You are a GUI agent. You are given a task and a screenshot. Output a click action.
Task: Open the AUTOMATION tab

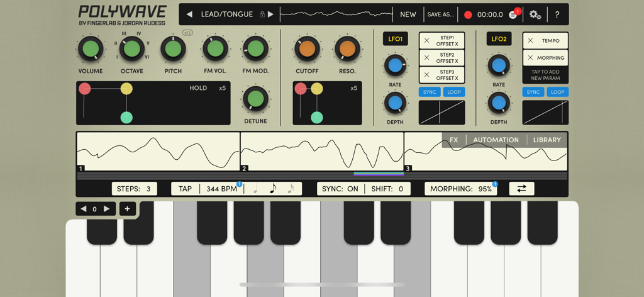point(496,140)
